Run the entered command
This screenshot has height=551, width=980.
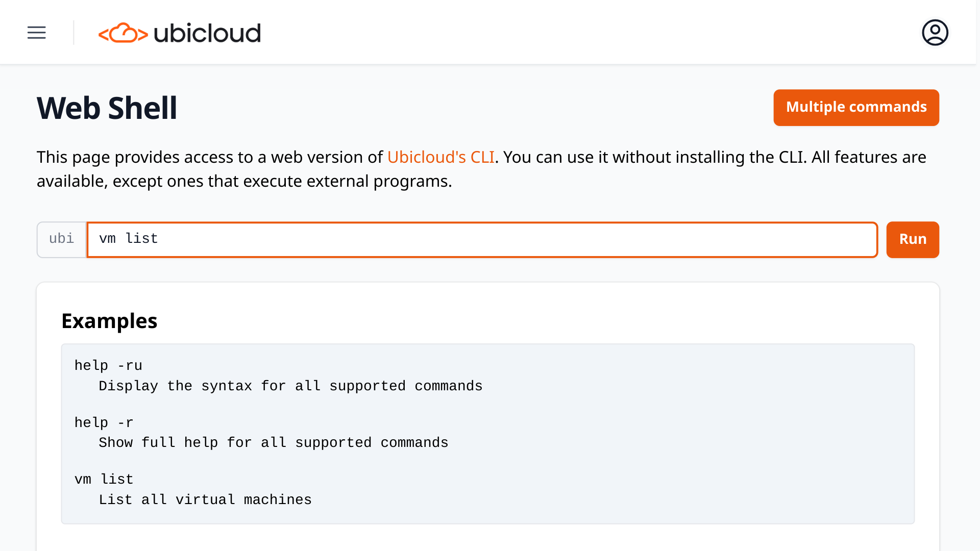pyautogui.click(x=912, y=239)
